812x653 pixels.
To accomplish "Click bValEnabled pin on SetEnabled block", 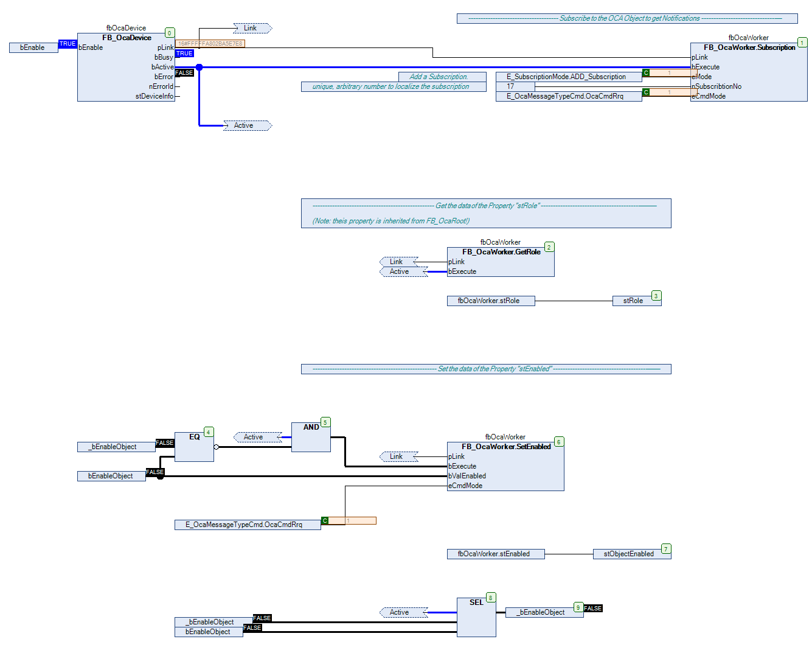I will point(467,476).
